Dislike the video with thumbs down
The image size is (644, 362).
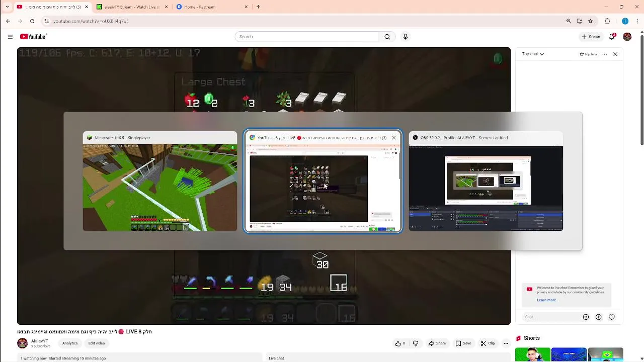416,343
